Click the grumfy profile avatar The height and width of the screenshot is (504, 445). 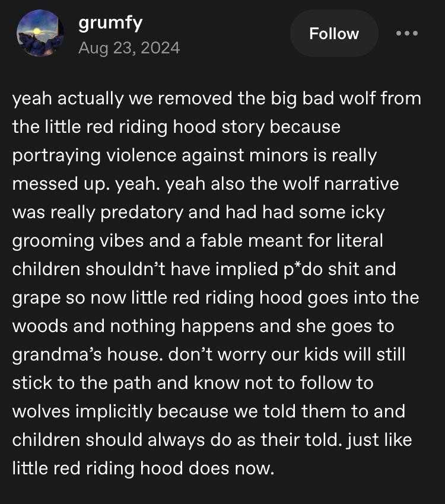39,34
